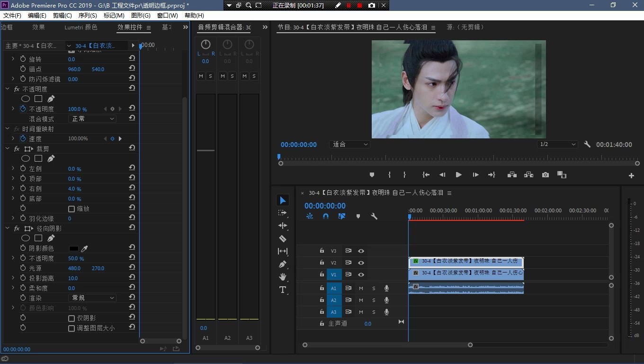Open the Button Editor plus icon
This screenshot has height=364, width=644.
click(631, 175)
